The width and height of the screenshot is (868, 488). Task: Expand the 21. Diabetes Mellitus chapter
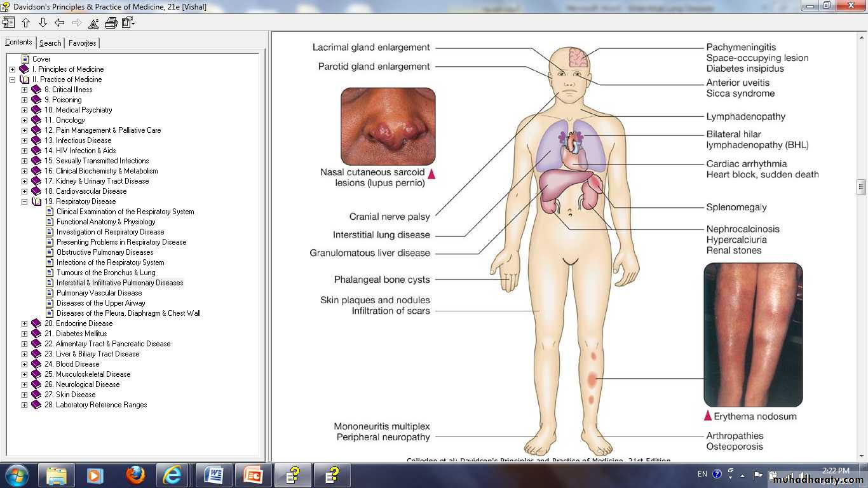coord(25,334)
